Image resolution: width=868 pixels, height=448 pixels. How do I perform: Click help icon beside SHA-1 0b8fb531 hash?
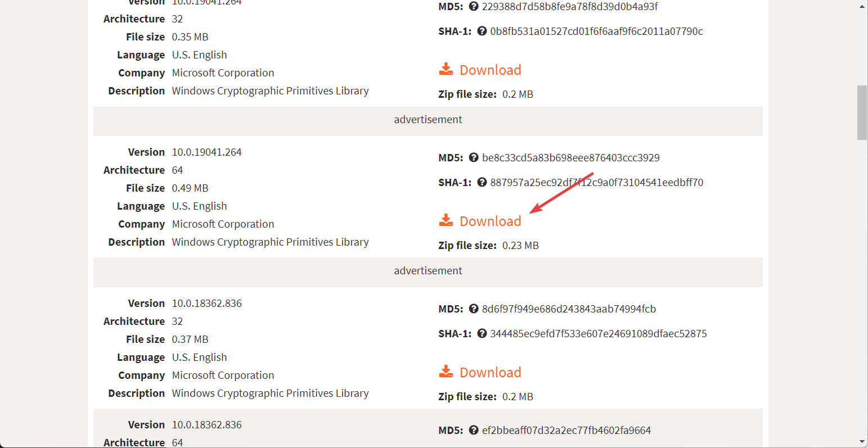click(482, 31)
